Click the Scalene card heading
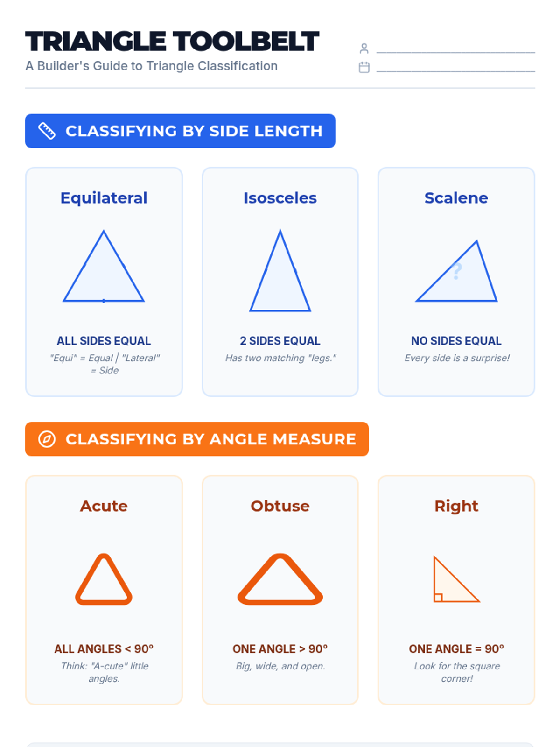The height and width of the screenshot is (747, 560). (x=456, y=198)
